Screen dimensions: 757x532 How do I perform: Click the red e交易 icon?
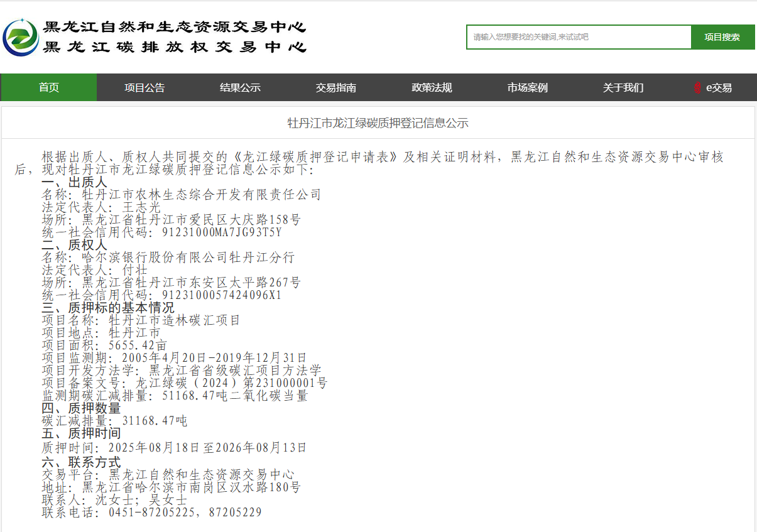tap(697, 88)
